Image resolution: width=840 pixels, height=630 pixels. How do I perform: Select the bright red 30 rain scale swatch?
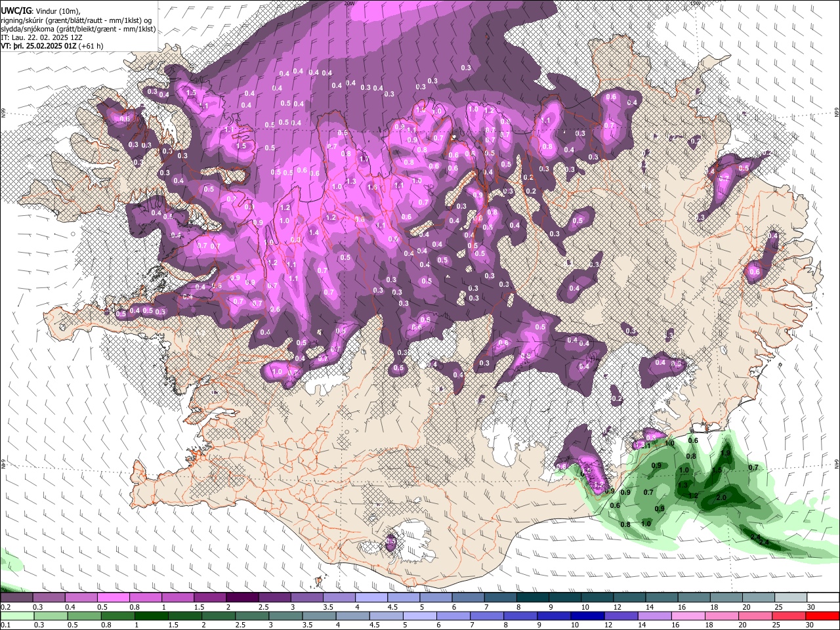(823, 616)
